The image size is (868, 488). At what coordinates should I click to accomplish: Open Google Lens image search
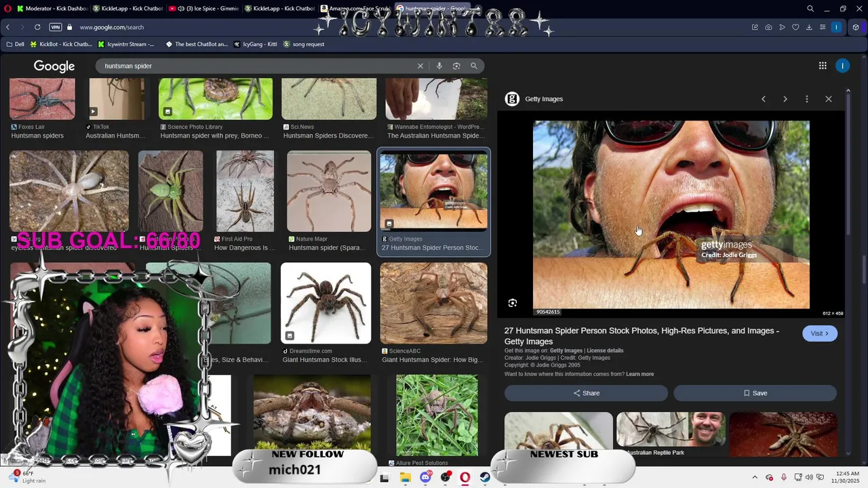tap(456, 66)
